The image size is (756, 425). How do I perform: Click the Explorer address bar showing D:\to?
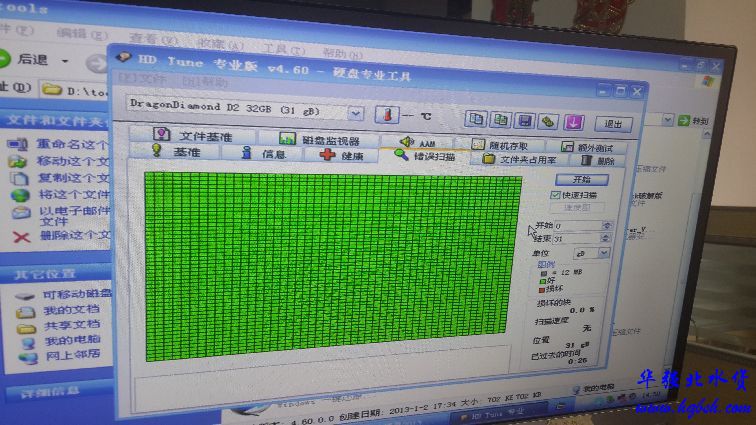[75, 90]
